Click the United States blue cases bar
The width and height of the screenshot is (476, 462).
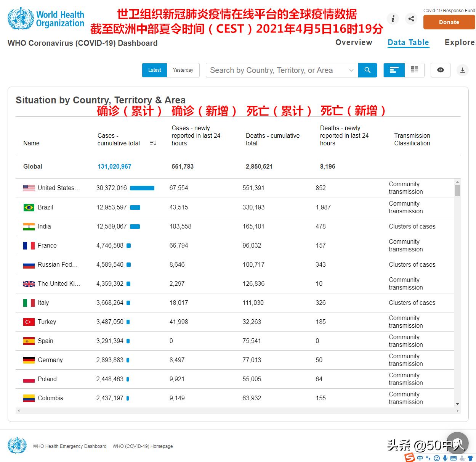click(142, 188)
